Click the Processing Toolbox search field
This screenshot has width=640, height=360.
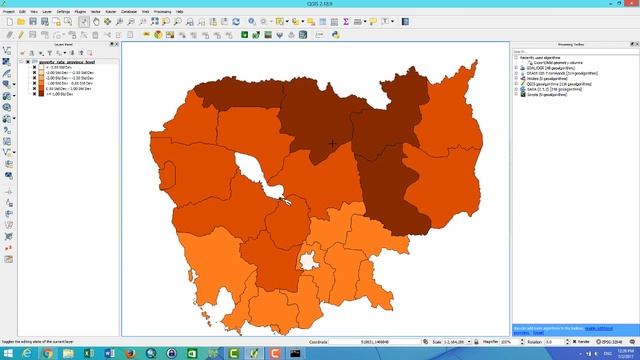click(x=575, y=52)
